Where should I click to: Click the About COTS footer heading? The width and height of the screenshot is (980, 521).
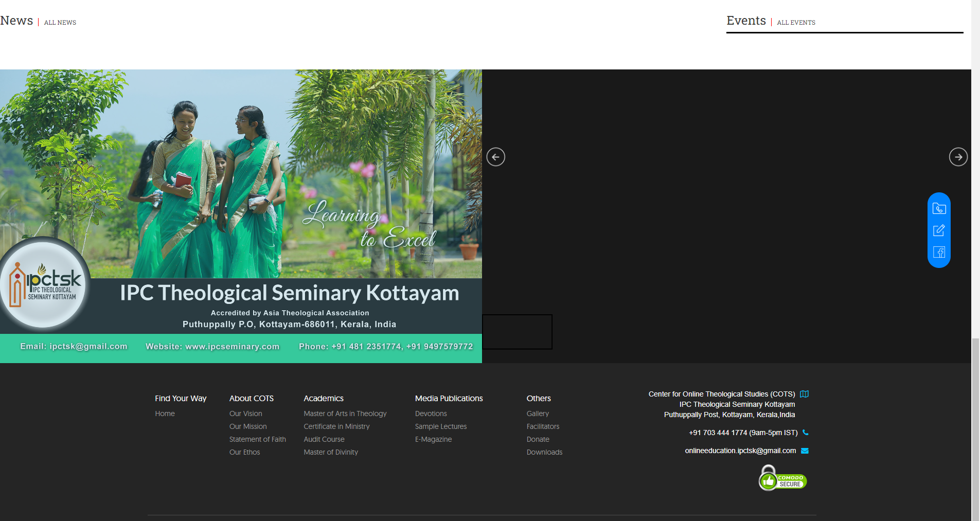(x=252, y=398)
